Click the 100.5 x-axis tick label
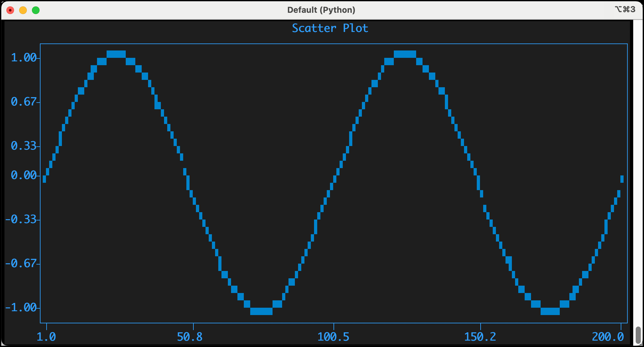The height and width of the screenshot is (347, 644). pos(333,336)
